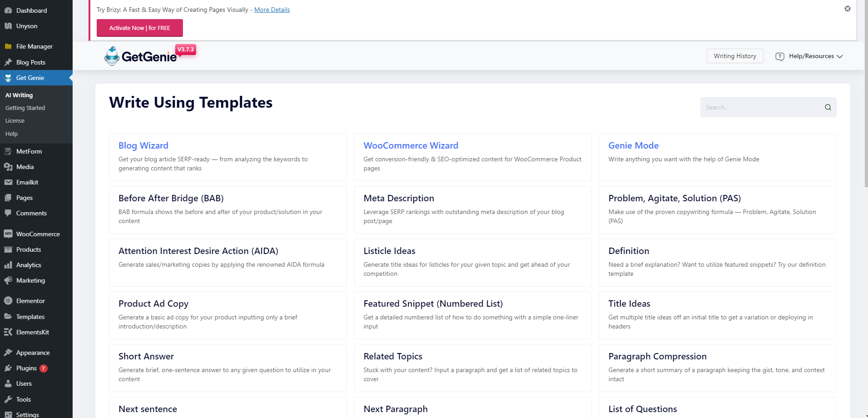The width and height of the screenshot is (868, 418).
Task: Click the Plugins plug icon
Action: [x=8, y=368]
